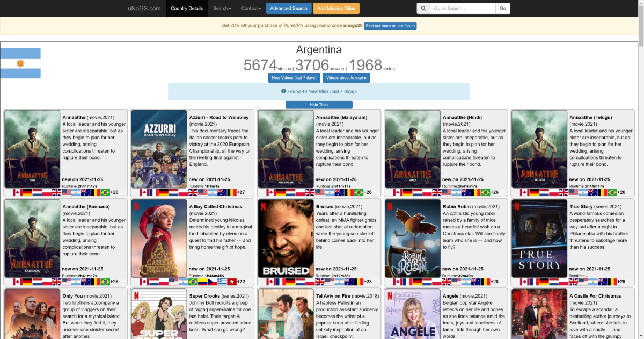
Task: Click Brazil flag on first Annaatthe card
Action: [x=105, y=192]
